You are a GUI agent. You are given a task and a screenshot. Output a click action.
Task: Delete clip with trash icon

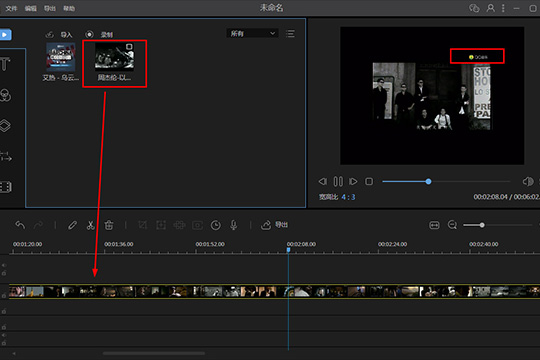pos(109,225)
